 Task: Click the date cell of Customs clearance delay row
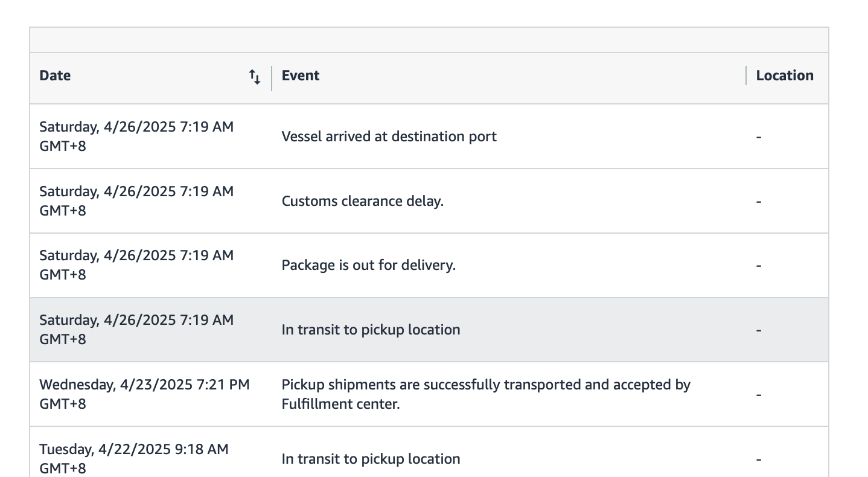[136, 201]
